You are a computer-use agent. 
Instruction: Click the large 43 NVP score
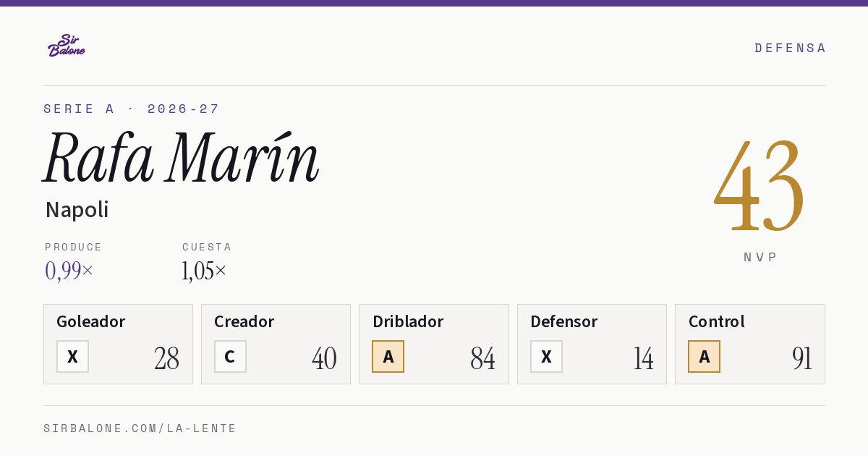759,185
